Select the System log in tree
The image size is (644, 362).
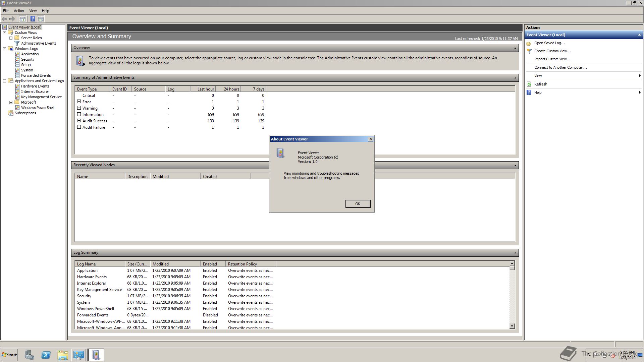(27, 70)
